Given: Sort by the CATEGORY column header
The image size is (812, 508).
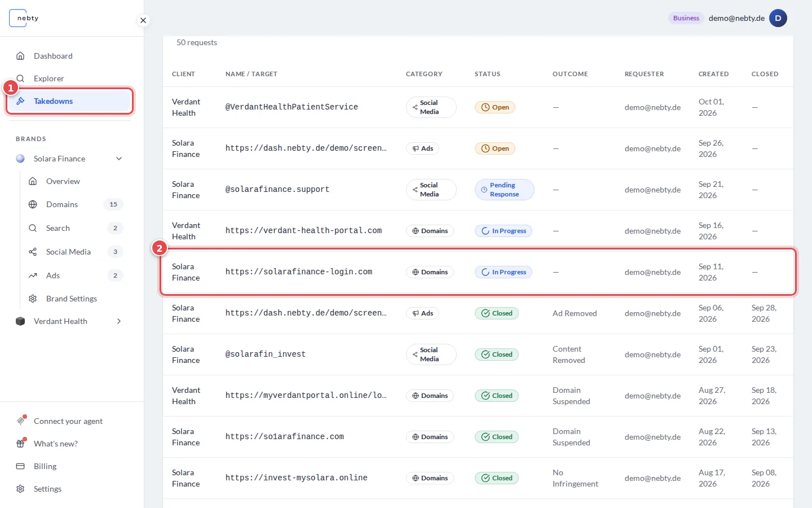Looking at the screenshot, I should (x=424, y=74).
